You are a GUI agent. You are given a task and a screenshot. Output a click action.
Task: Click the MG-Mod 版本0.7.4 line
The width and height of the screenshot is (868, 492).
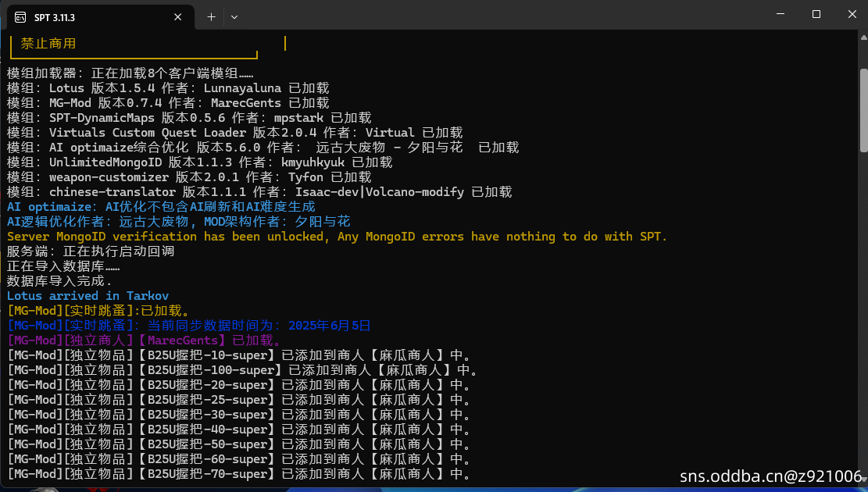coord(168,103)
